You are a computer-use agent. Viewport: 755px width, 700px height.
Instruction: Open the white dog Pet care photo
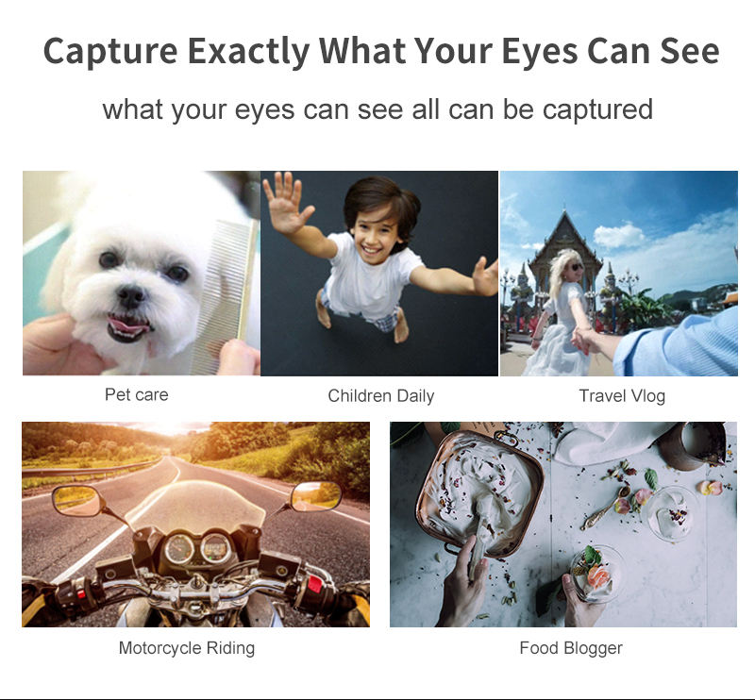[141, 273]
